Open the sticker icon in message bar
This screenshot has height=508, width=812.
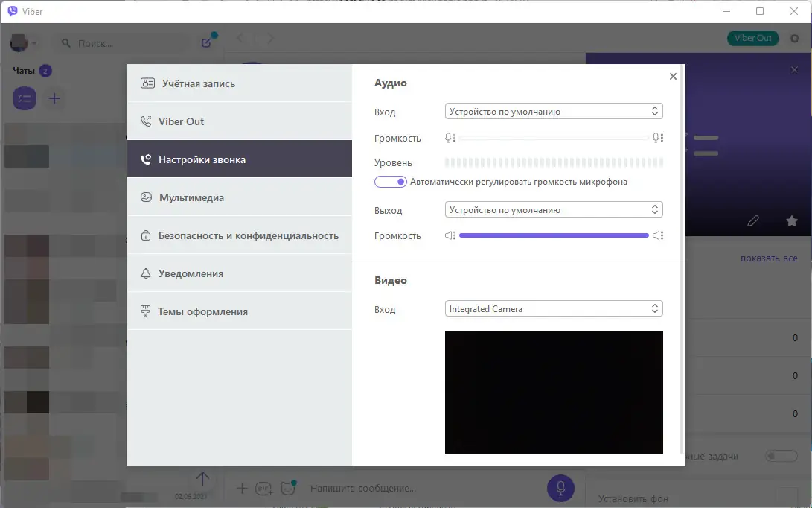pos(288,489)
